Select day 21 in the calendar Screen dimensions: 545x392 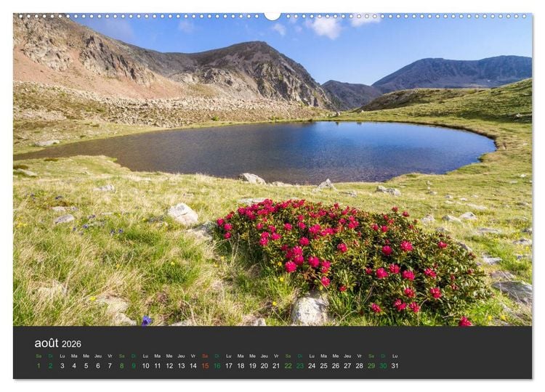tap(276, 366)
